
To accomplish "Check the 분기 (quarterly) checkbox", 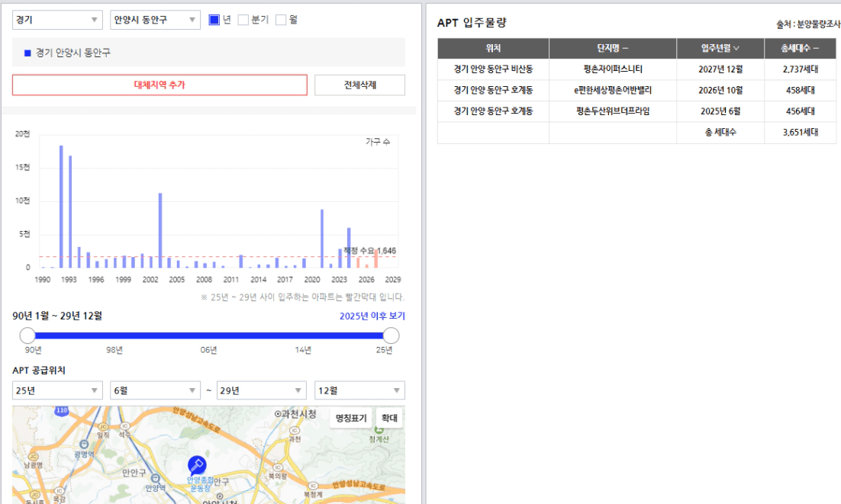I will [x=243, y=20].
